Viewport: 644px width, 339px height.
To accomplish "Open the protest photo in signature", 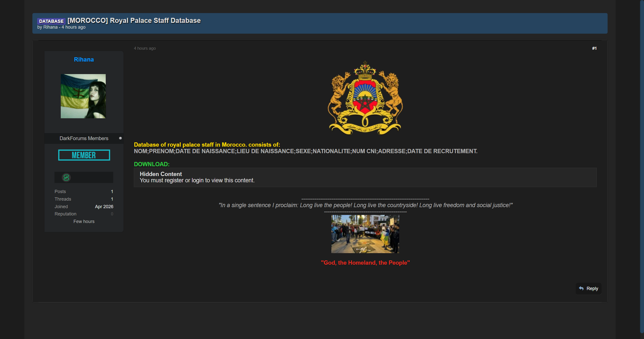I will click(365, 234).
